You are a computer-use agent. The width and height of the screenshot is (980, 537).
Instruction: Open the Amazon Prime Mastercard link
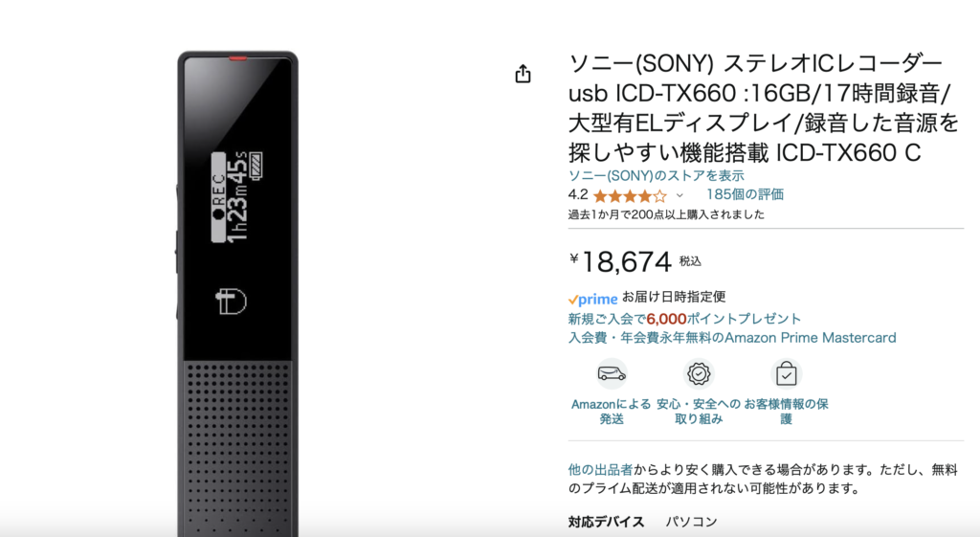[732, 338]
